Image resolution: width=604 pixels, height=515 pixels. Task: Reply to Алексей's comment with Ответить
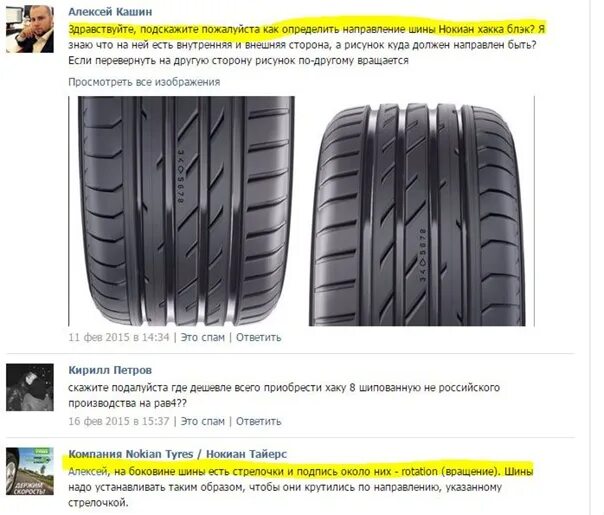point(258,337)
